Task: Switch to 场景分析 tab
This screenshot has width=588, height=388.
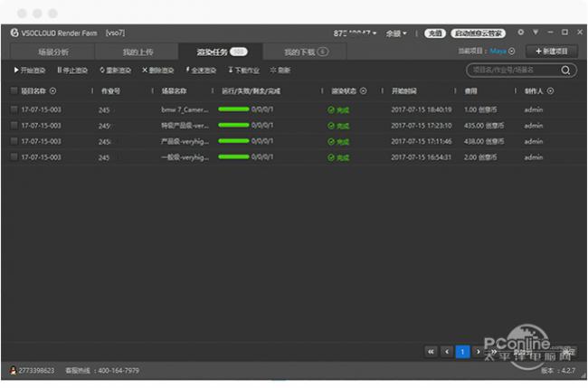Action: [x=52, y=52]
